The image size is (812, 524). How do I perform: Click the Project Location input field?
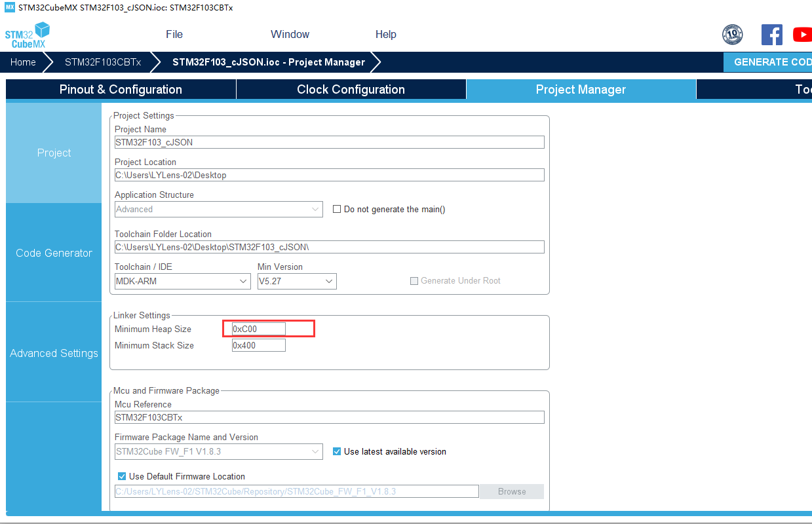click(330, 175)
